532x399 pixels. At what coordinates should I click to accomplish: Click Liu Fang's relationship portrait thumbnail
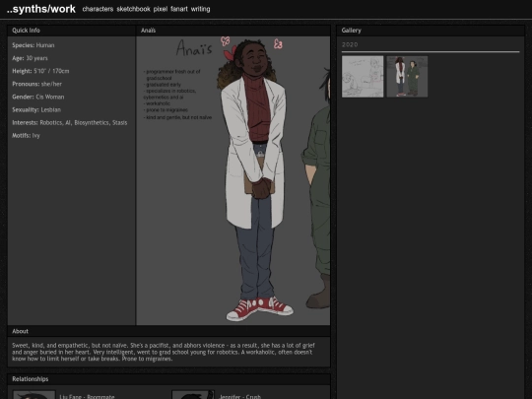(x=33, y=395)
